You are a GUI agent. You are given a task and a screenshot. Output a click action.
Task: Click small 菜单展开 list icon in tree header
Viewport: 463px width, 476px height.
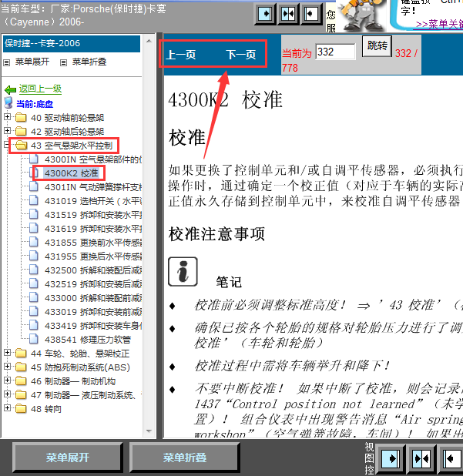[x=7, y=62]
